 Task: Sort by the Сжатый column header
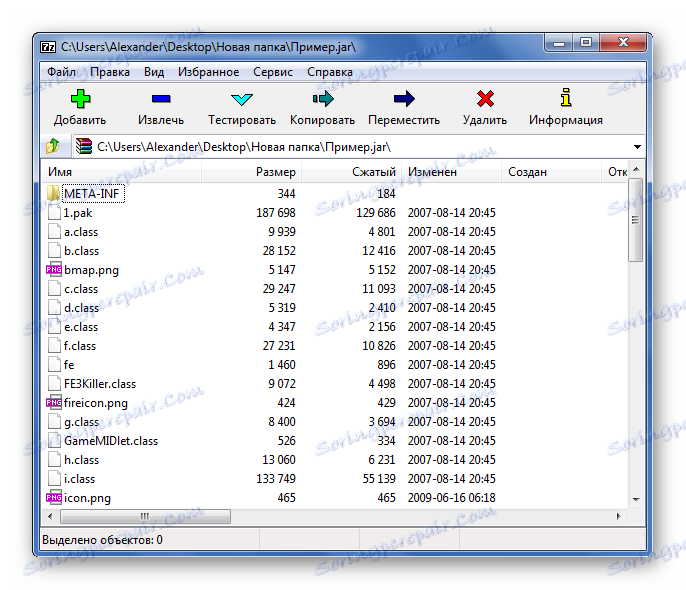[x=352, y=172]
